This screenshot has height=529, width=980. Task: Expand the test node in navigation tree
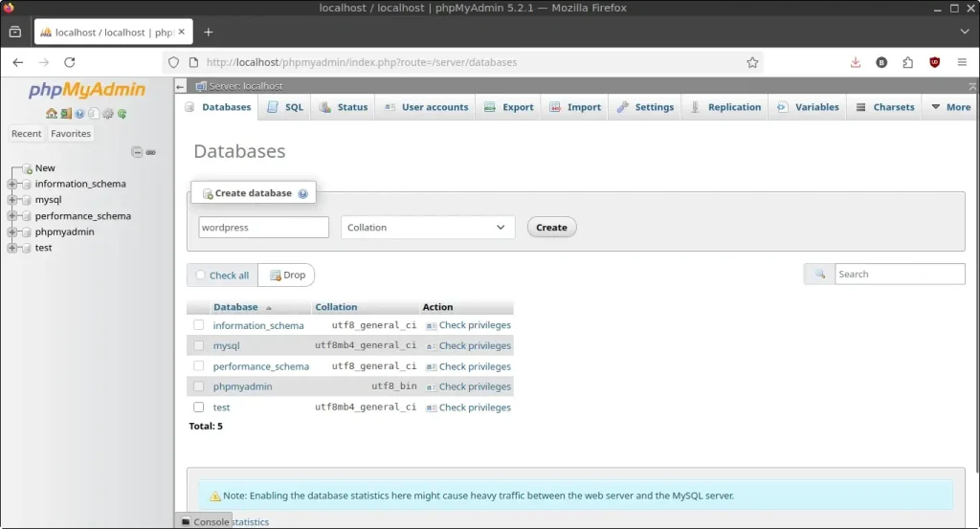coord(11,248)
